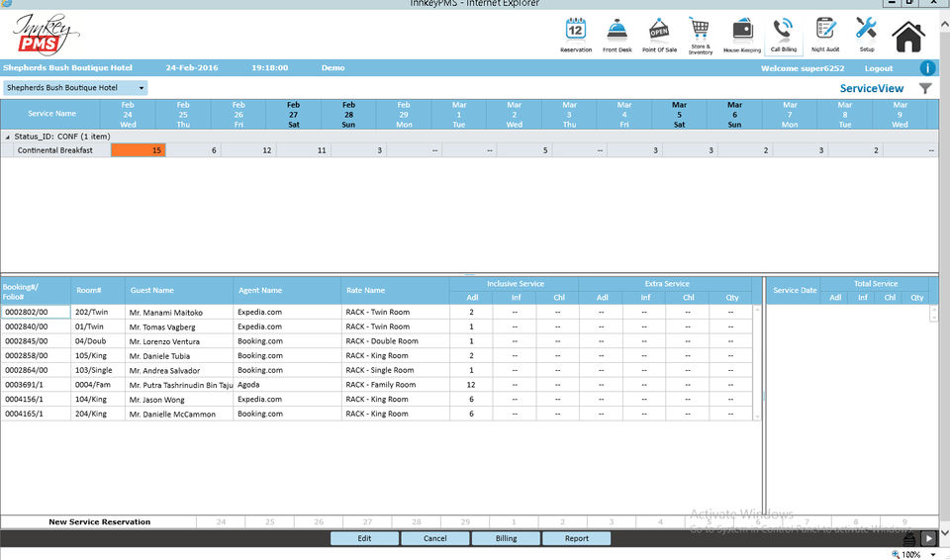Click the Billing button
Viewport: 950px width, 560px height.
[x=506, y=538]
